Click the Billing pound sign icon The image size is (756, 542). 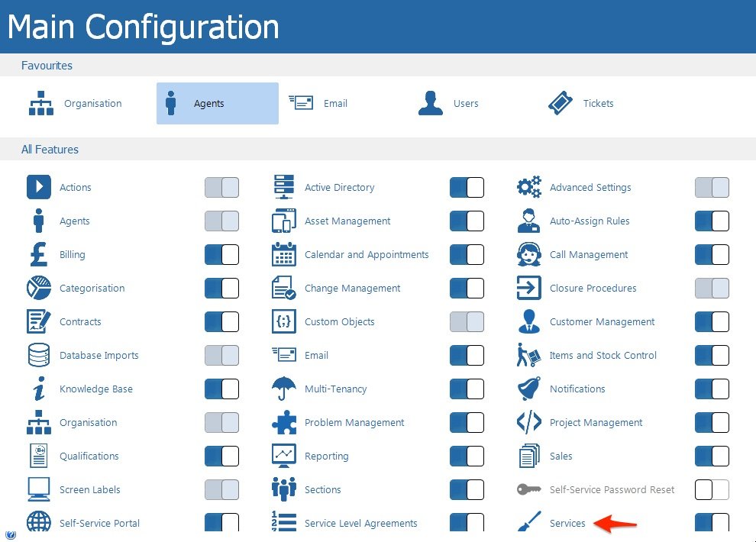tap(38, 255)
